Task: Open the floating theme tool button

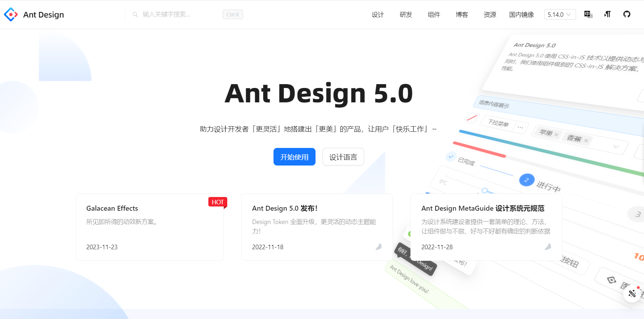Action: 632,293
